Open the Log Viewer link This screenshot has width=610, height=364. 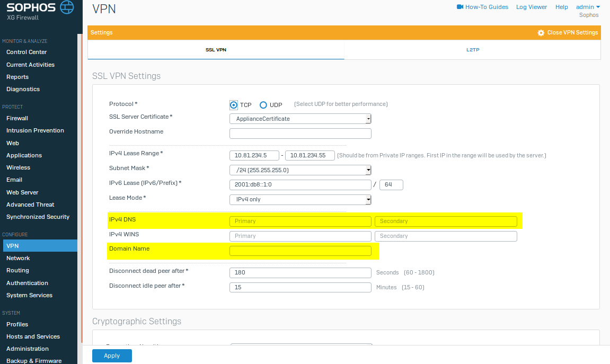point(532,7)
